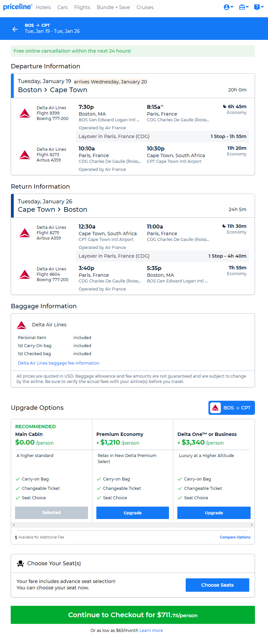Click the Compare Options link
268x644 pixels.
tap(235, 537)
